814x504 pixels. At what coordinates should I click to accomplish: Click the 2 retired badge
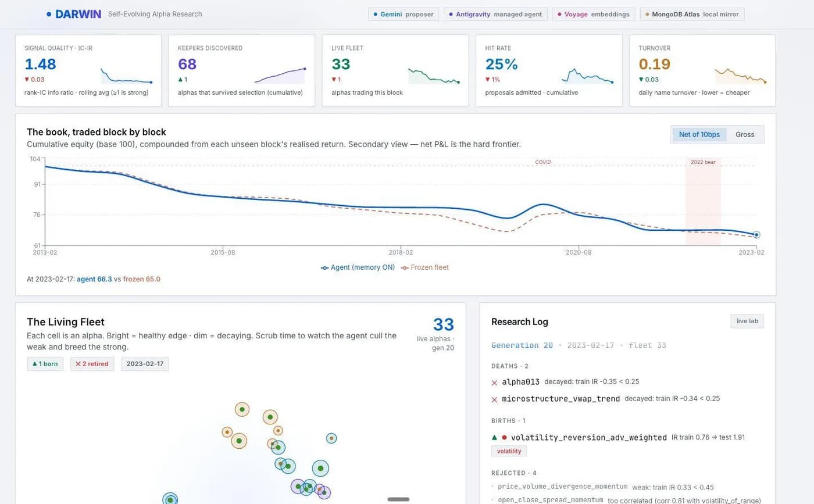coord(92,364)
